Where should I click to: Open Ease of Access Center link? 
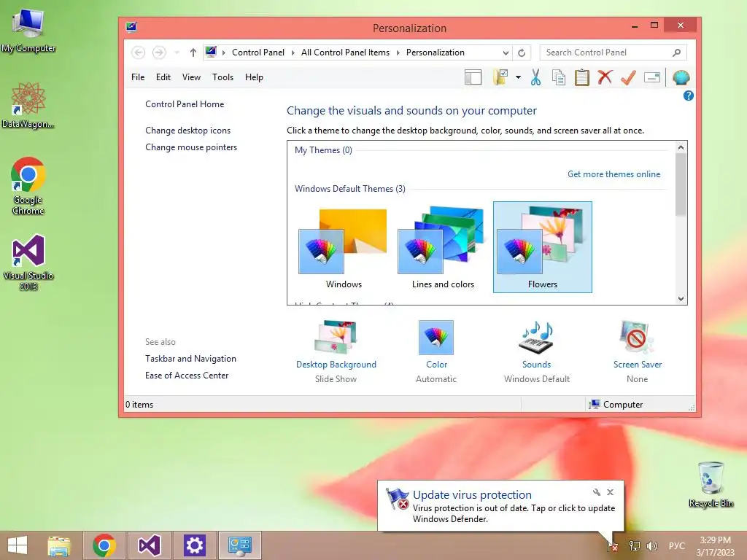[187, 376]
